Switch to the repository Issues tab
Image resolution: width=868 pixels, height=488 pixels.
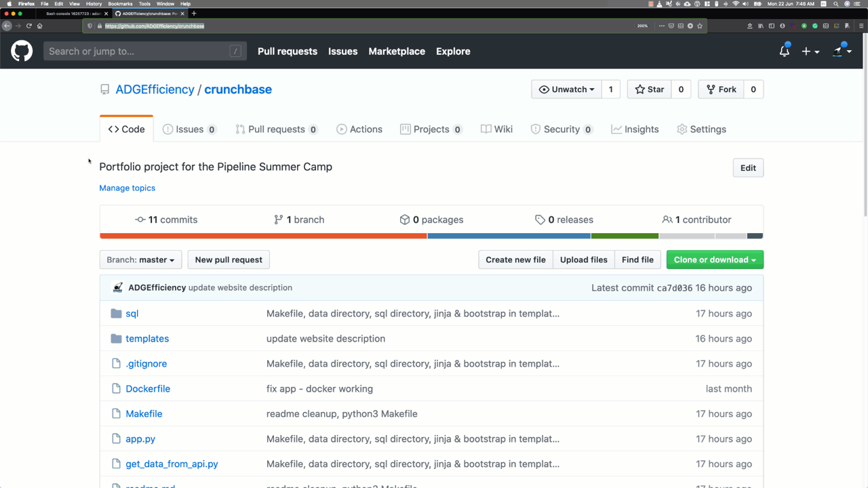[189, 129]
